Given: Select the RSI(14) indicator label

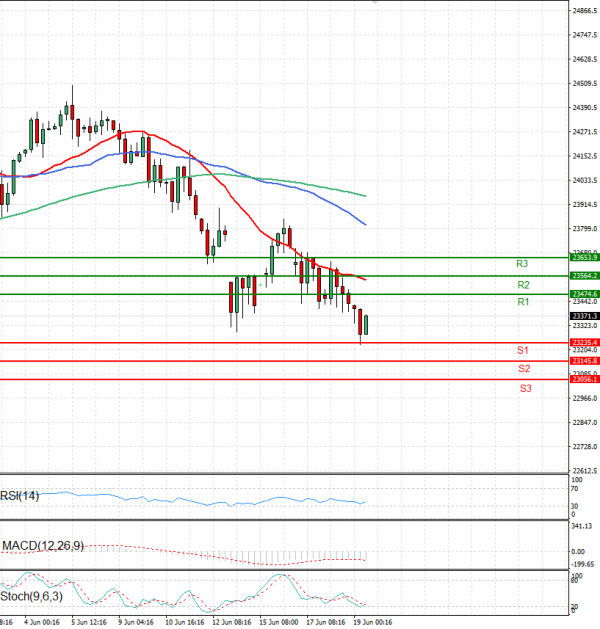Looking at the screenshot, I should 20,496.
